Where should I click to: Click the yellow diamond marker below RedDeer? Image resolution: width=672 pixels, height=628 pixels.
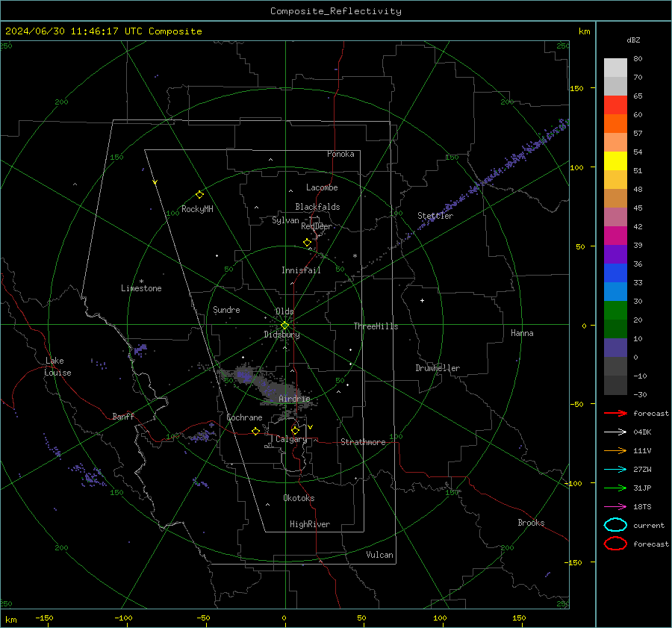click(x=307, y=243)
